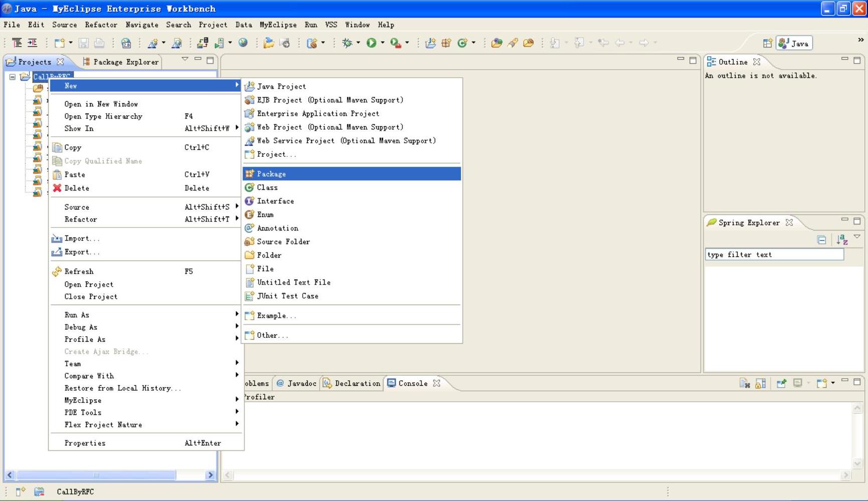
Task: Open the Refactor menu in menu bar
Action: (x=101, y=25)
